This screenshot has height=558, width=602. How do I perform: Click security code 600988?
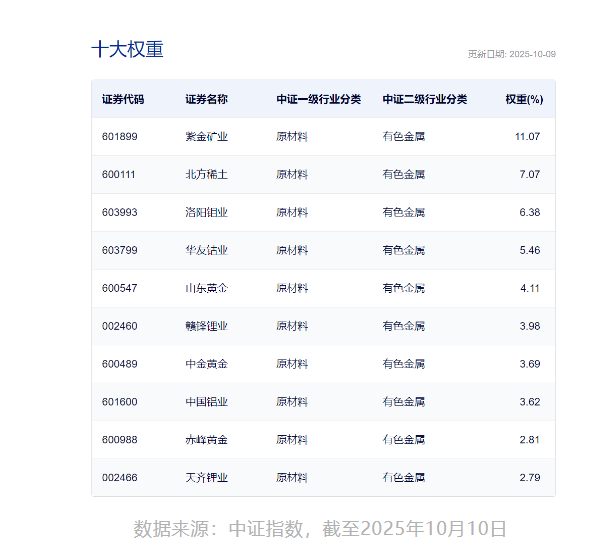(x=120, y=440)
